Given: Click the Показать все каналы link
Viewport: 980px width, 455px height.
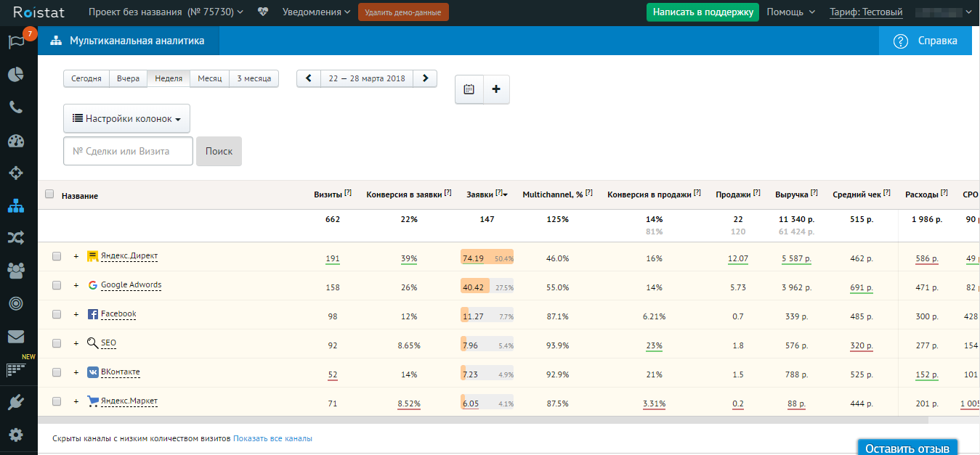Looking at the screenshot, I should pyautogui.click(x=272, y=438).
